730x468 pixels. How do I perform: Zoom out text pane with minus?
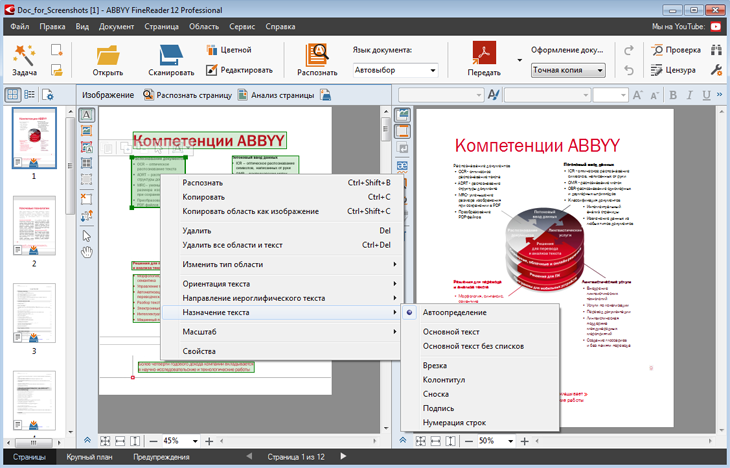[x=469, y=441]
